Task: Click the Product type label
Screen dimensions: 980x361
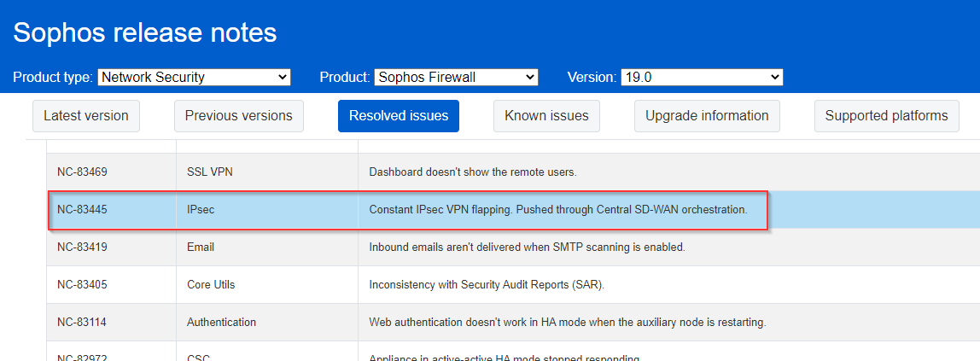Action: [x=53, y=78]
